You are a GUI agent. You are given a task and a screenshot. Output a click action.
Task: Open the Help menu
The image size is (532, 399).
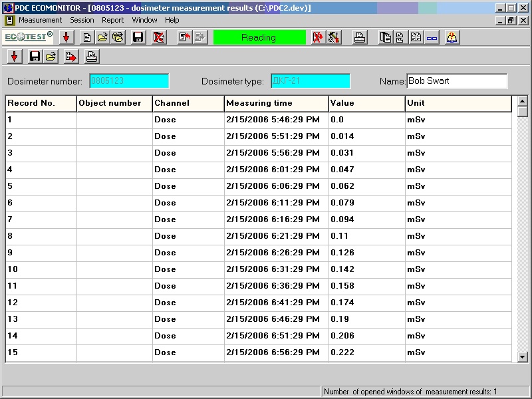[x=172, y=20]
